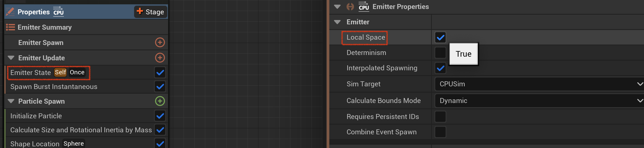The width and height of the screenshot is (644, 148).
Task: Select the Initialize Particle module
Action: tap(36, 116)
